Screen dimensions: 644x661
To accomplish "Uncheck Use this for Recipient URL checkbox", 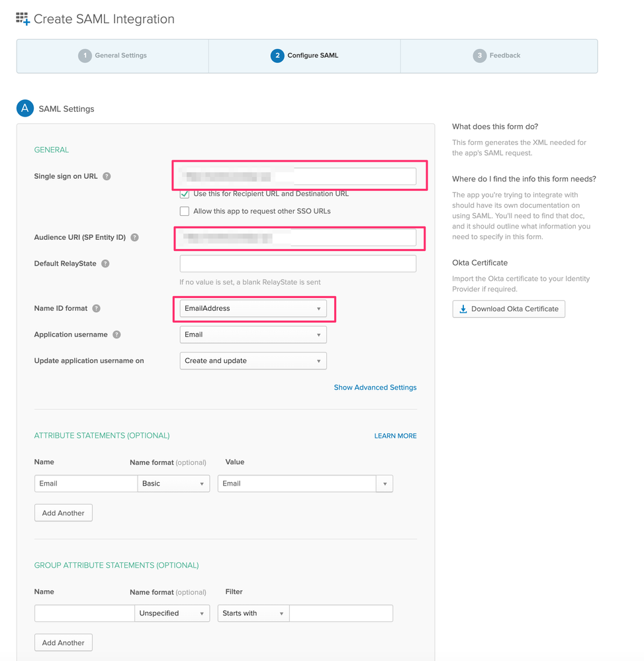I will [x=185, y=194].
